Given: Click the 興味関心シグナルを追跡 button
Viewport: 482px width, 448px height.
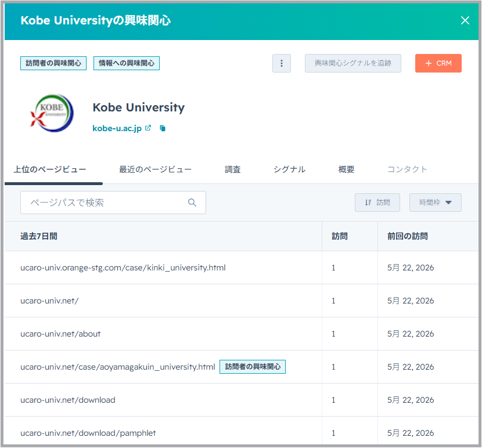Looking at the screenshot, I should [352, 63].
